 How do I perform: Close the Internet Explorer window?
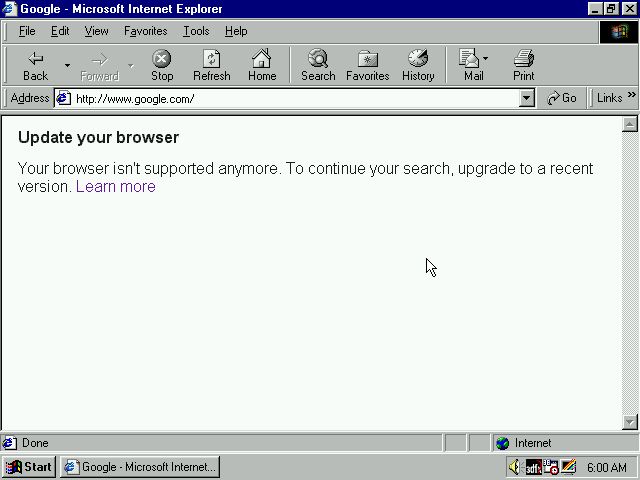click(629, 9)
